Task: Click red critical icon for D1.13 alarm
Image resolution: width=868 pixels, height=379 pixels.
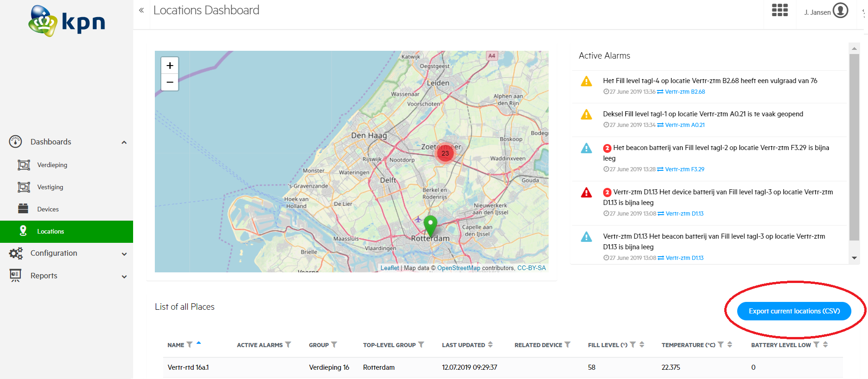Action: click(x=586, y=193)
